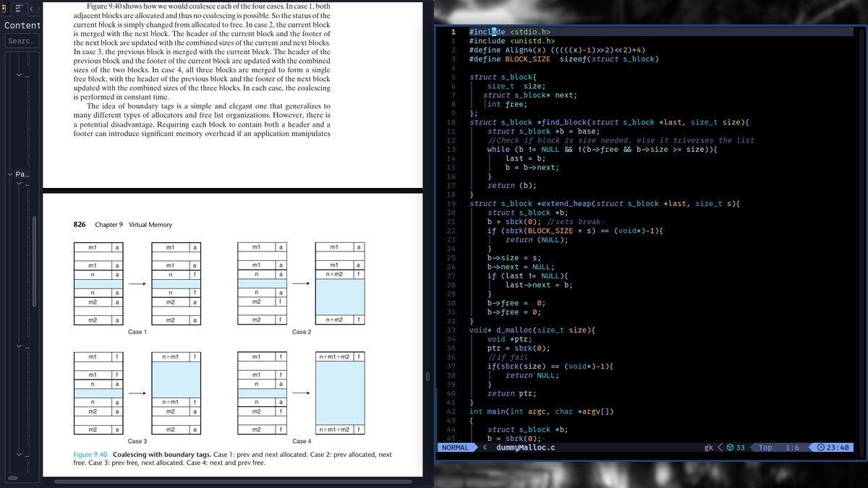
Task: Click relative line number 10 in gutter
Action: (452, 122)
